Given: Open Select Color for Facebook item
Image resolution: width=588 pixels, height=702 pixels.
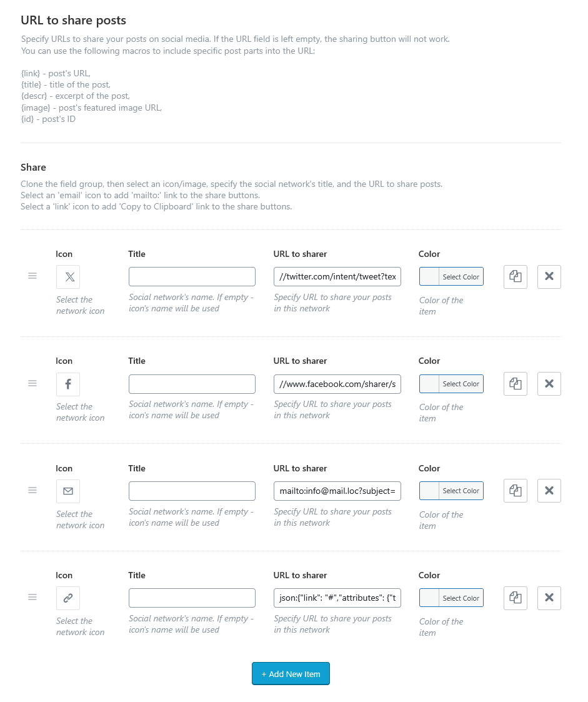Looking at the screenshot, I should (461, 384).
